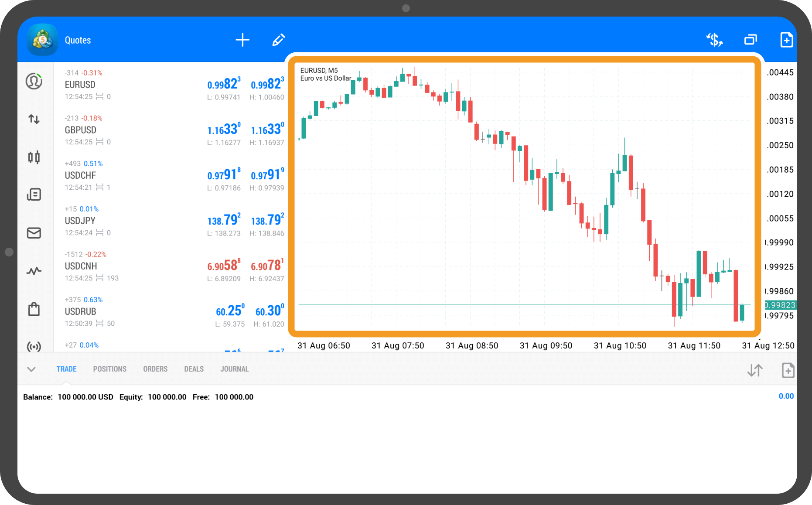Select the up-down arrows quotes icon
The image size is (812, 505).
[x=34, y=119]
